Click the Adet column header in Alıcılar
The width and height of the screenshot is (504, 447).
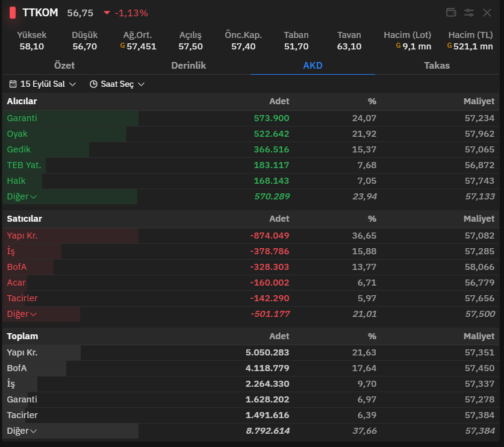tap(279, 101)
